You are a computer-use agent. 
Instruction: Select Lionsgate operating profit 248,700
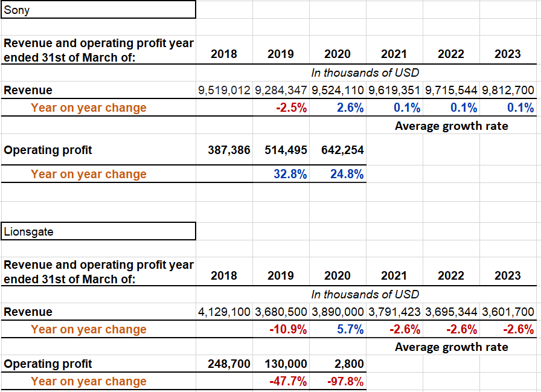[x=229, y=364]
